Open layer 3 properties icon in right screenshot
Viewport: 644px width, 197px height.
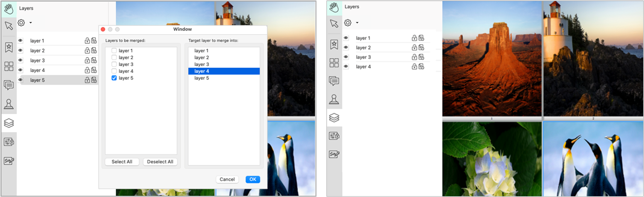coord(421,57)
